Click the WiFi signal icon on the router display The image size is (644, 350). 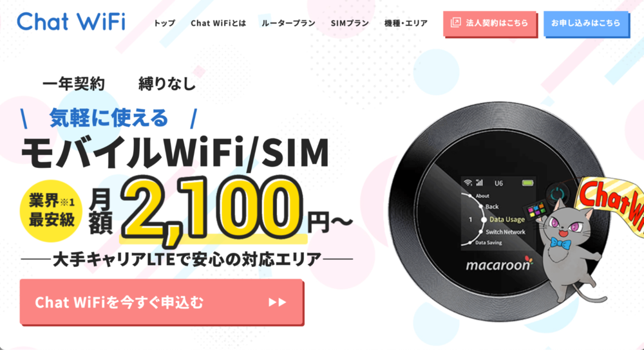(x=468, y=183)
